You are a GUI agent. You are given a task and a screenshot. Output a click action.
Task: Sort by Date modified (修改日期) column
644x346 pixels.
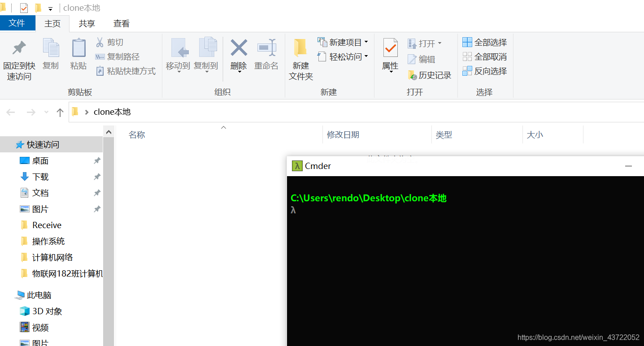pos(343,135)
